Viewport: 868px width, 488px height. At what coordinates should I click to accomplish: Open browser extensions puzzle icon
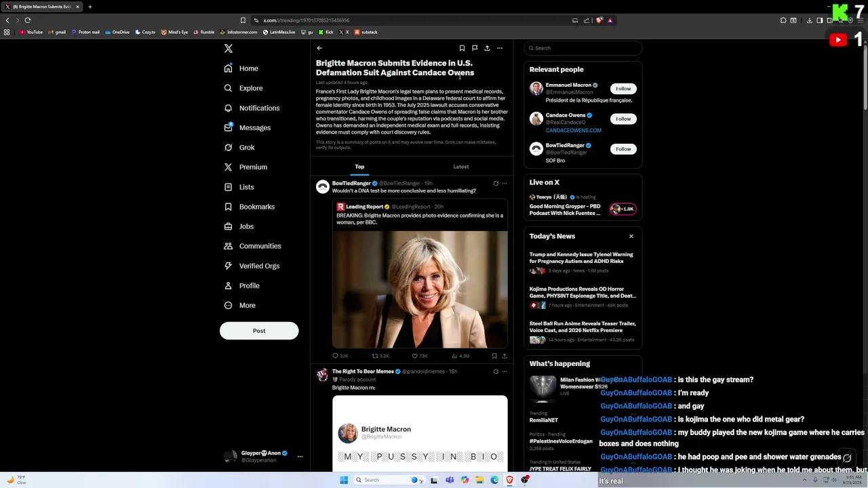783,20
